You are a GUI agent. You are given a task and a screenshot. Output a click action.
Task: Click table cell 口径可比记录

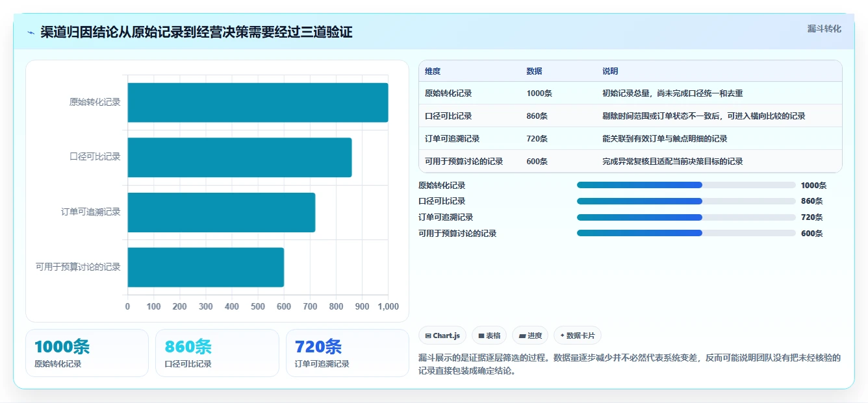point(448,116)
